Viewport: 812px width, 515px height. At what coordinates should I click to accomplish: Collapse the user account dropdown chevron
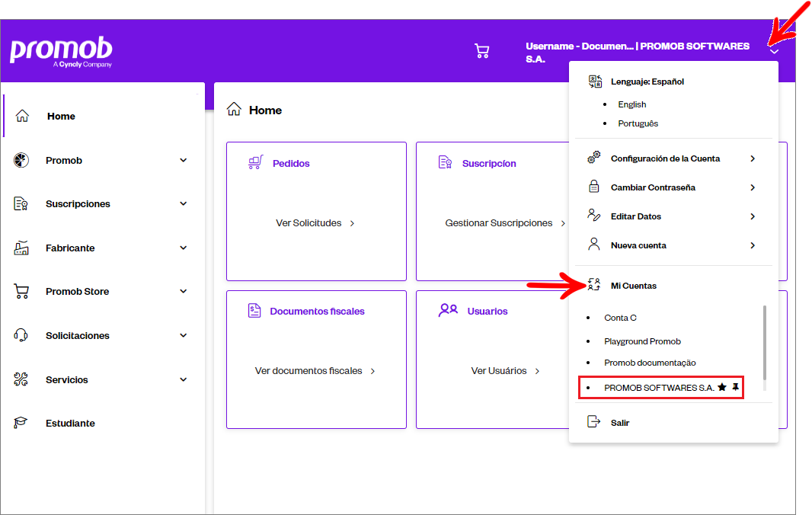coord(774,51)
